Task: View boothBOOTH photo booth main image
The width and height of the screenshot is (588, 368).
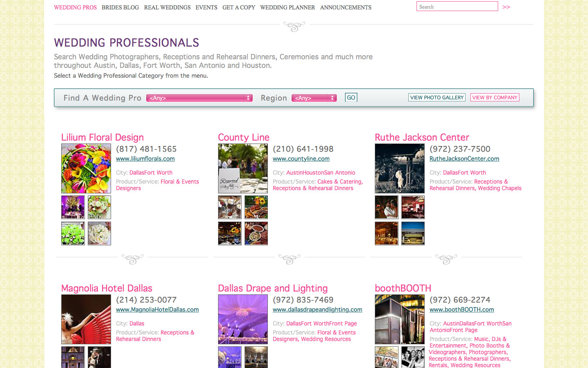Action: point(400,319)
